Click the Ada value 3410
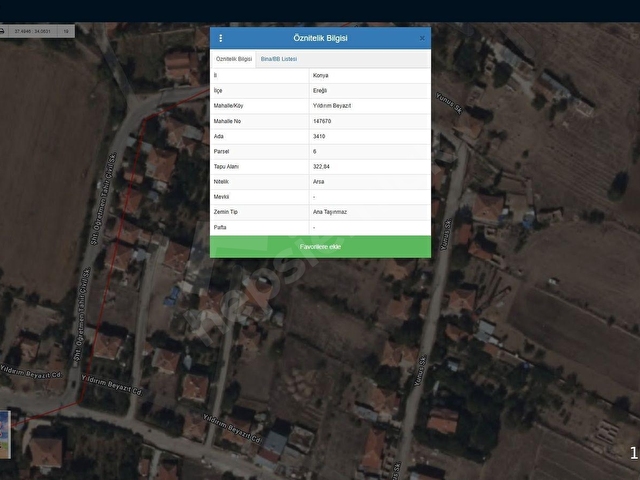Viewport: 640px width, 480px height. (319, 136)
